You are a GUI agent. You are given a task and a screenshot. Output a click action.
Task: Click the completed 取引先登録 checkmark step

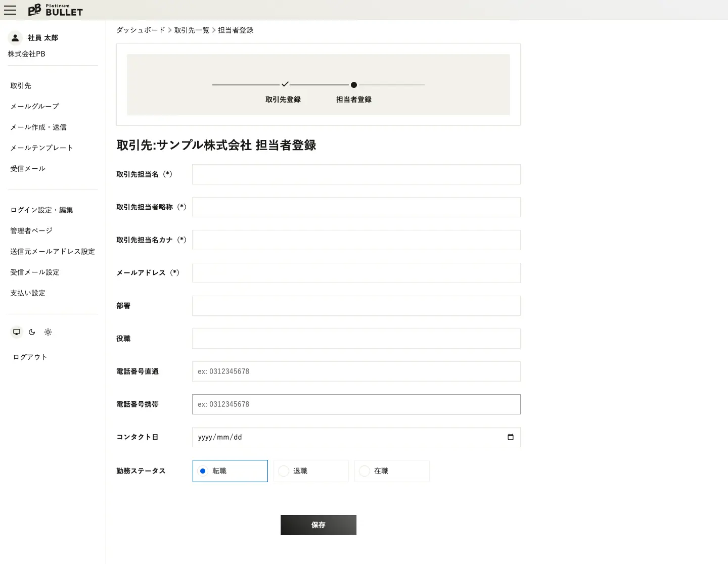click(285, 84)
